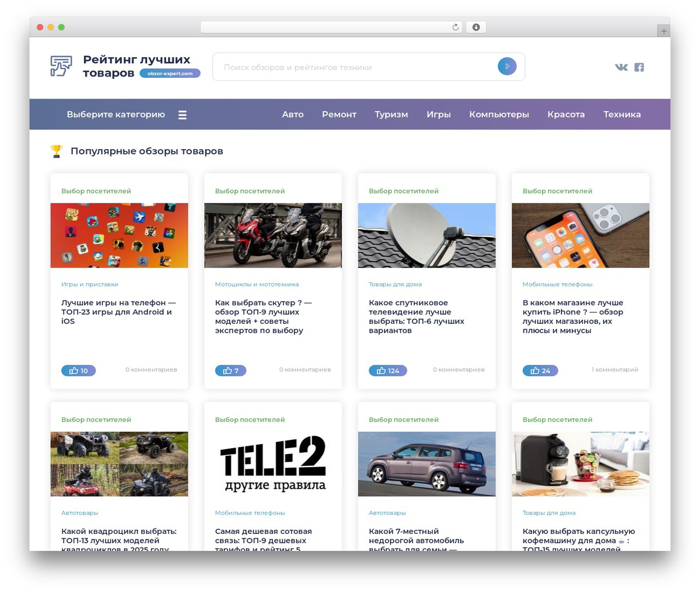Click the browser downloads icon
Image resolution: width=700 pixels, height=593 pixels.
(476, 27)
